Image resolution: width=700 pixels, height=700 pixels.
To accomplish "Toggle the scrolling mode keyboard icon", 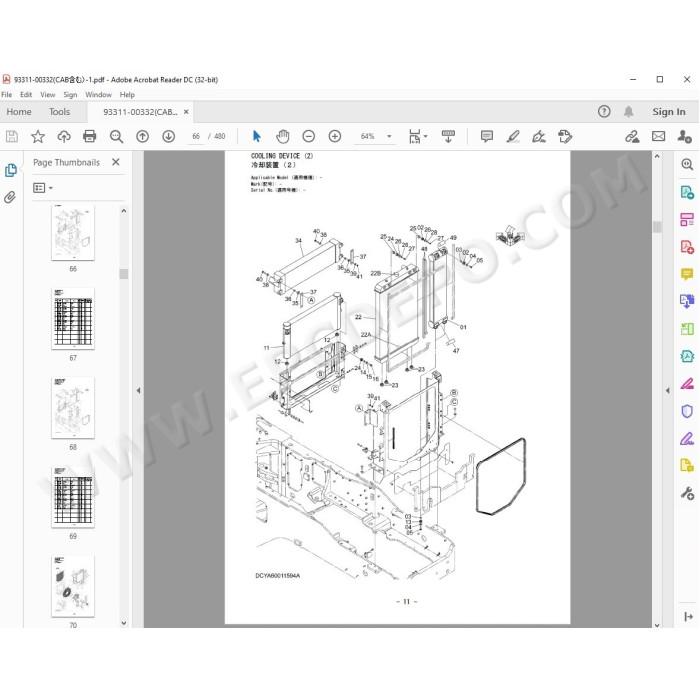I will pyautogui.click(x=448, y=136).
